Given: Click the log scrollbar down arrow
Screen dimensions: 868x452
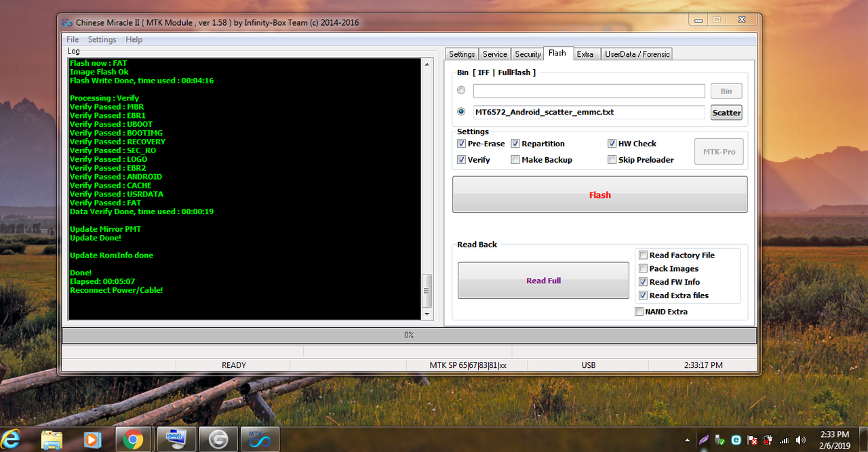Looking at the screenshot, I should tap(427, 314).
